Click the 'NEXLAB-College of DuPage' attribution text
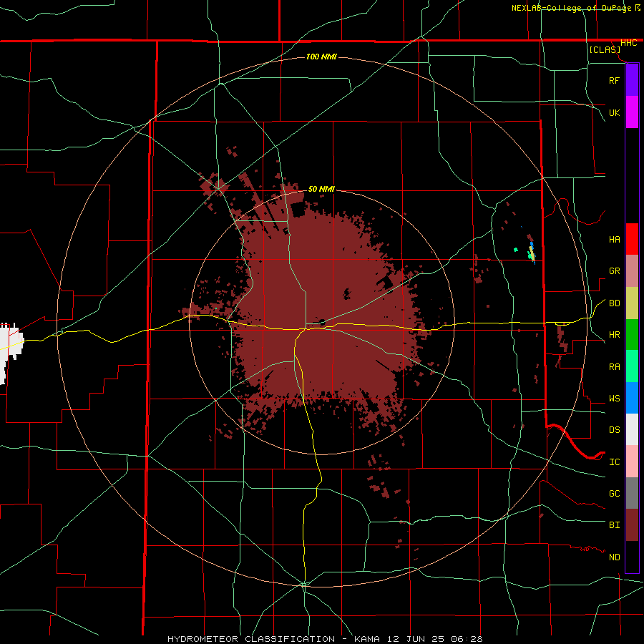Viewport: 644px width, 644px height. [x=572, y=8]
